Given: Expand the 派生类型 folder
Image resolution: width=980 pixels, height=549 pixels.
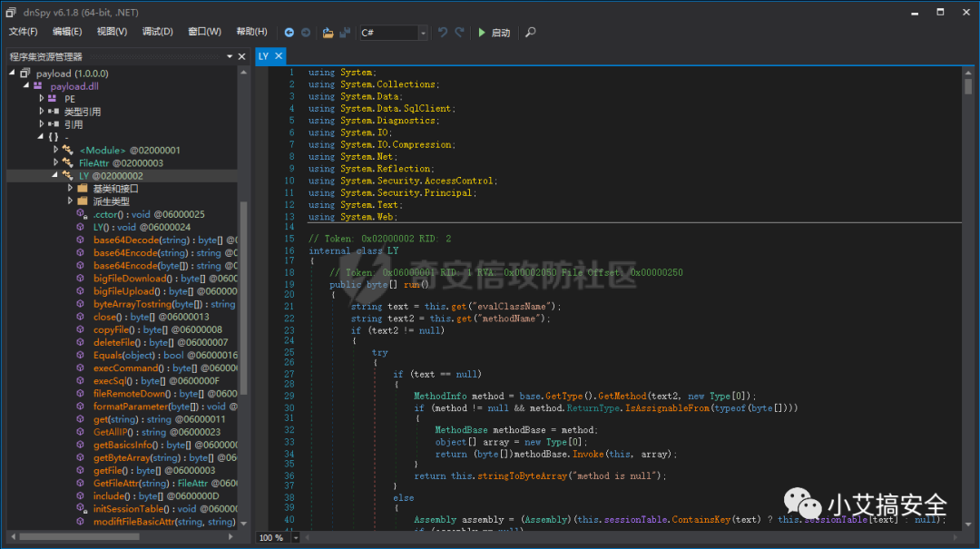Looking at the screenshot, I should click(70, 201).
